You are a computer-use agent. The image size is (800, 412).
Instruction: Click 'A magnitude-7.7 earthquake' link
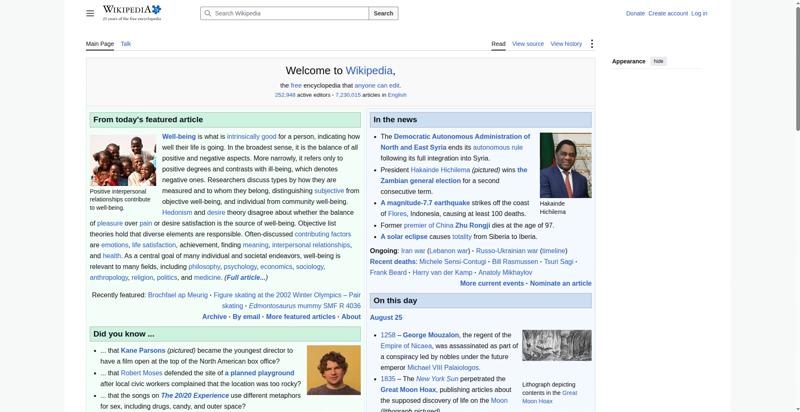425,203
